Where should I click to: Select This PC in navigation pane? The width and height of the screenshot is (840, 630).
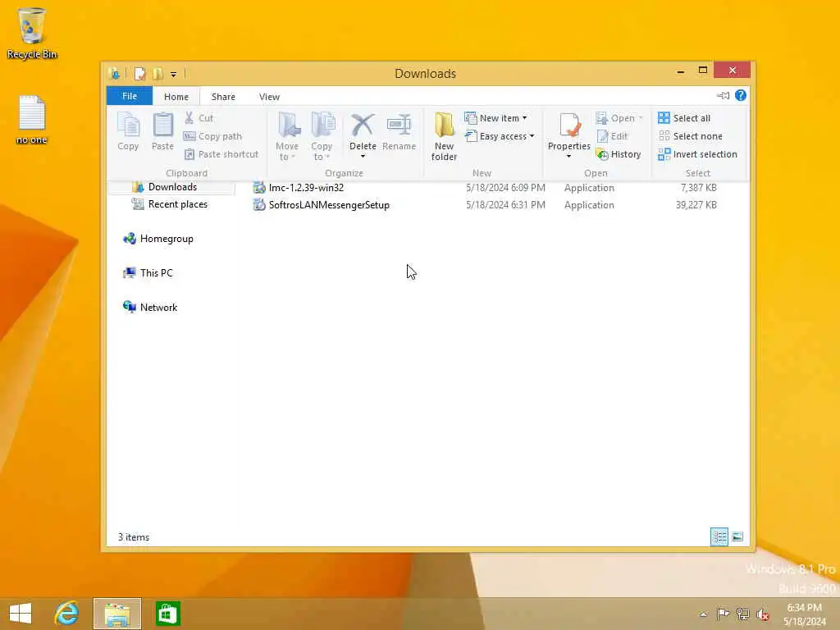(x=148, y=272)
